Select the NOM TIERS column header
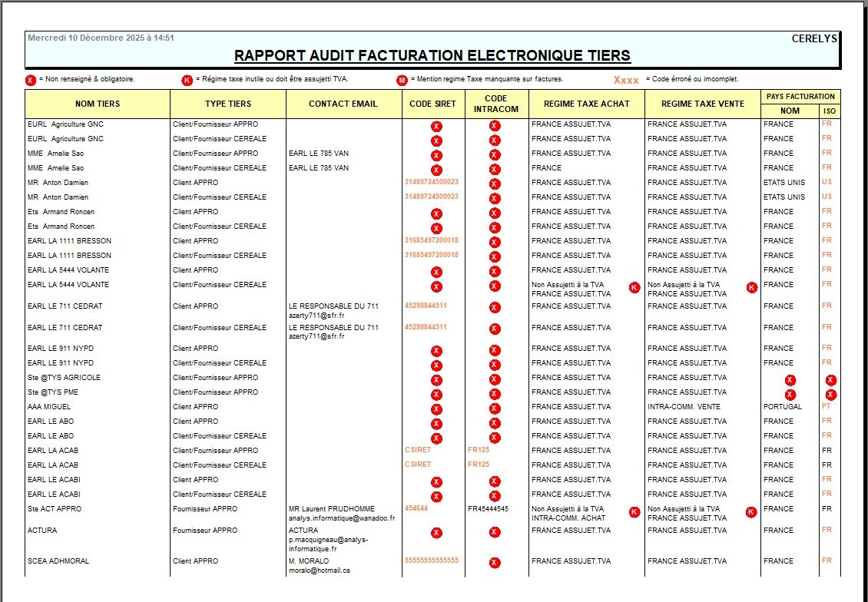868x602 pixels. (x=97, y=104)
